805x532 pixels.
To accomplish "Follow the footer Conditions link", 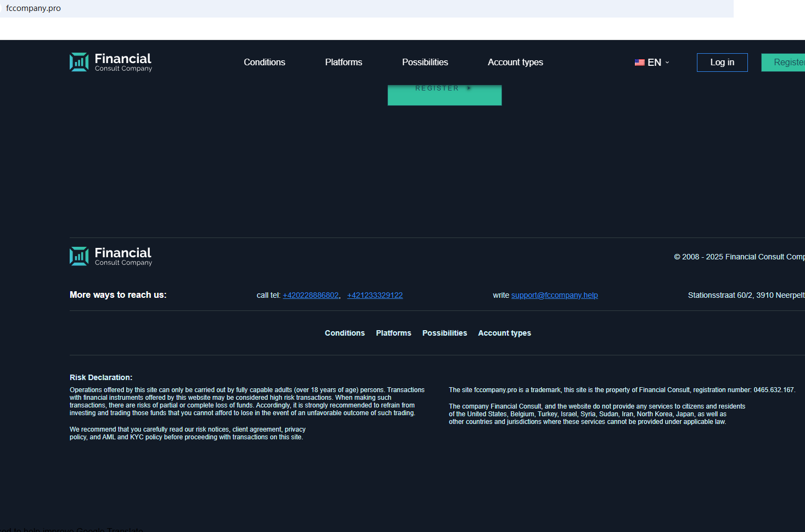I will (345, 333).
